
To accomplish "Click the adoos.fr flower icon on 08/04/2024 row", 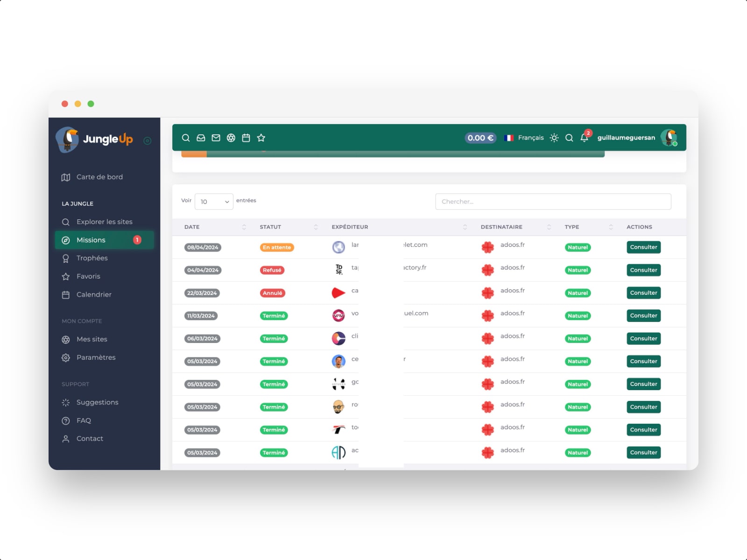I will (488, 247).
